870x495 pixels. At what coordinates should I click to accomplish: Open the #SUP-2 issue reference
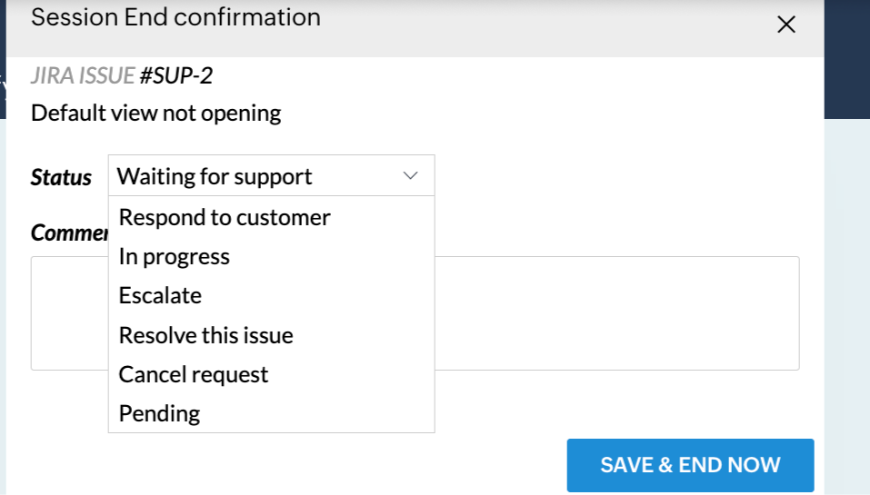point(176,77)
